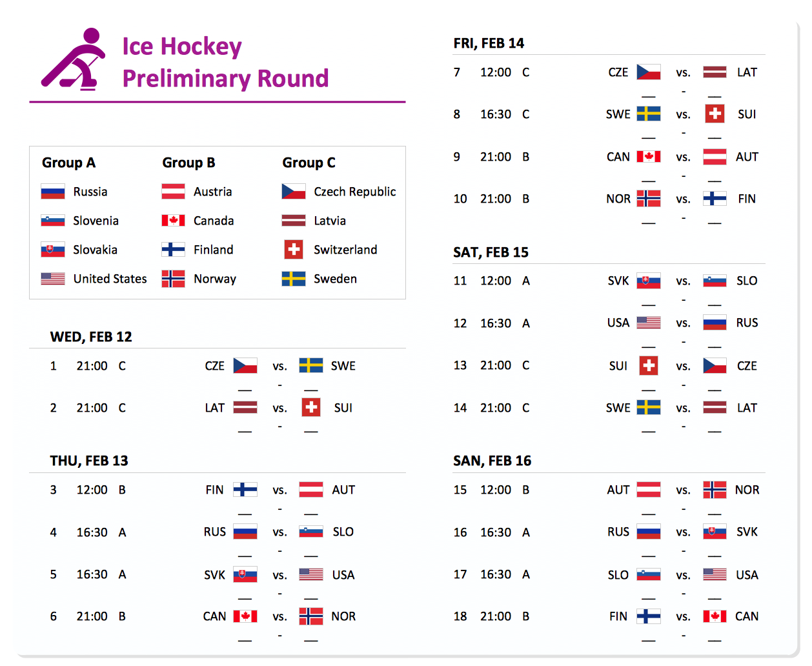This screenshot has height=666, width=812.
Task: Select the Group C heading
Action: coord(309,163)
